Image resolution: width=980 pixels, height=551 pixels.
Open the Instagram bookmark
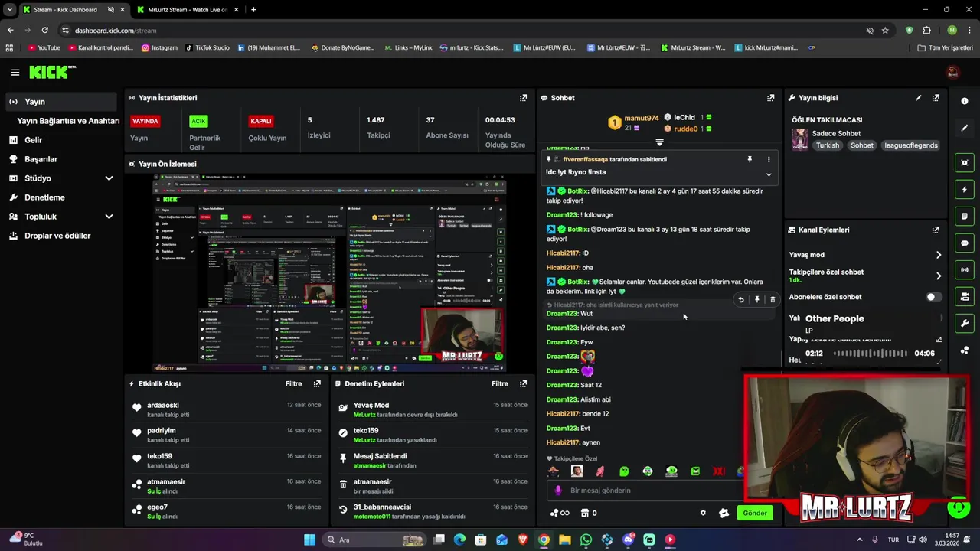tap(159, 47)
